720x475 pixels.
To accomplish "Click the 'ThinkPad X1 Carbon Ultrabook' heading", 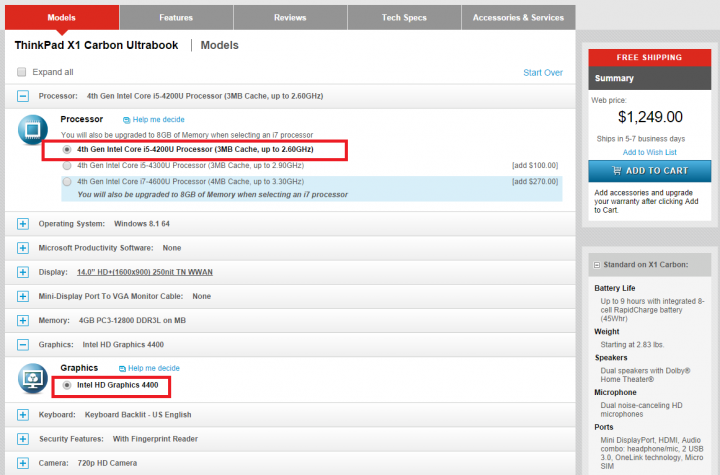I will pos(96,45).
